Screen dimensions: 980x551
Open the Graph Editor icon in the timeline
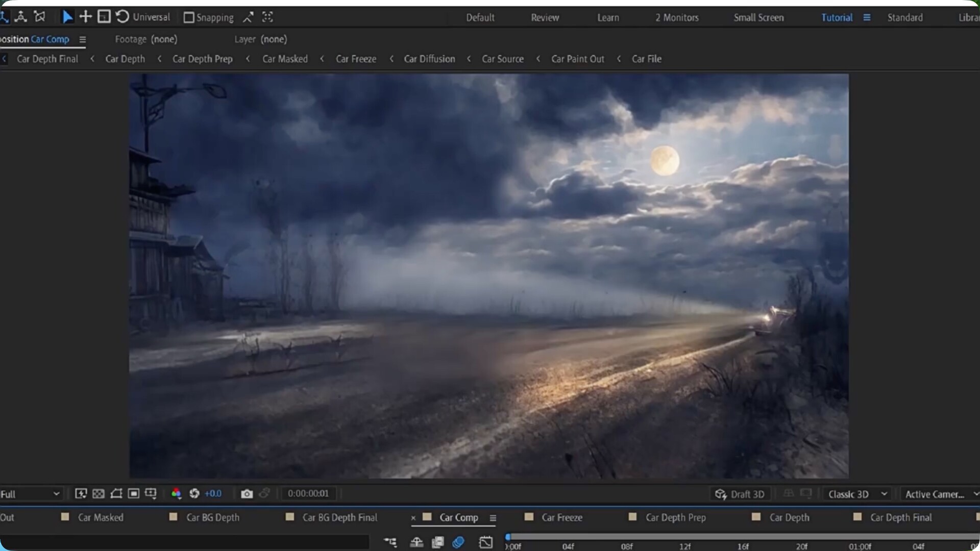pyautogui.click(x=486, y=542)
